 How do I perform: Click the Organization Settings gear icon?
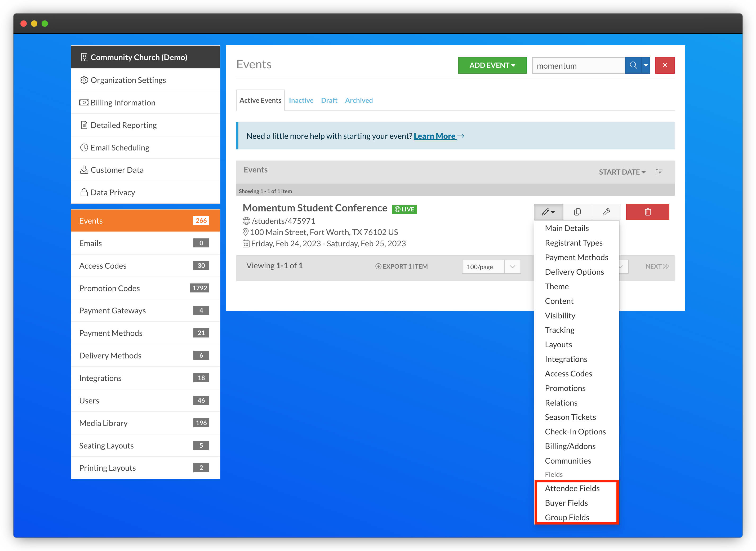(84, 80)
